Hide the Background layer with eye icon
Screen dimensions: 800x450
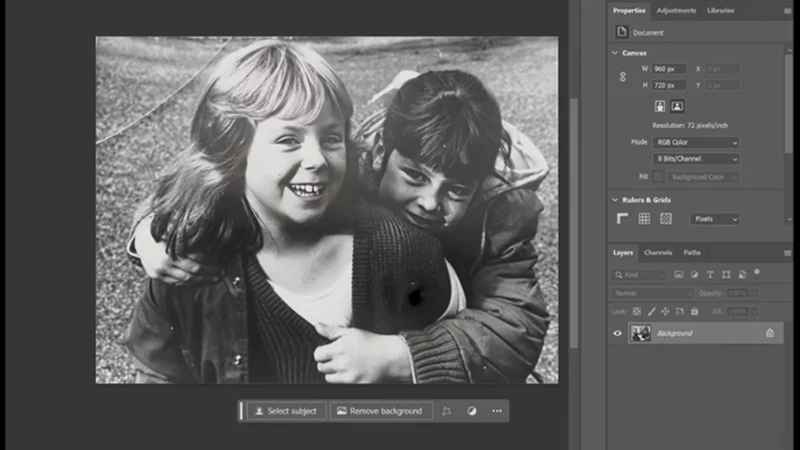pyautogui.click(x=617, y=333)
